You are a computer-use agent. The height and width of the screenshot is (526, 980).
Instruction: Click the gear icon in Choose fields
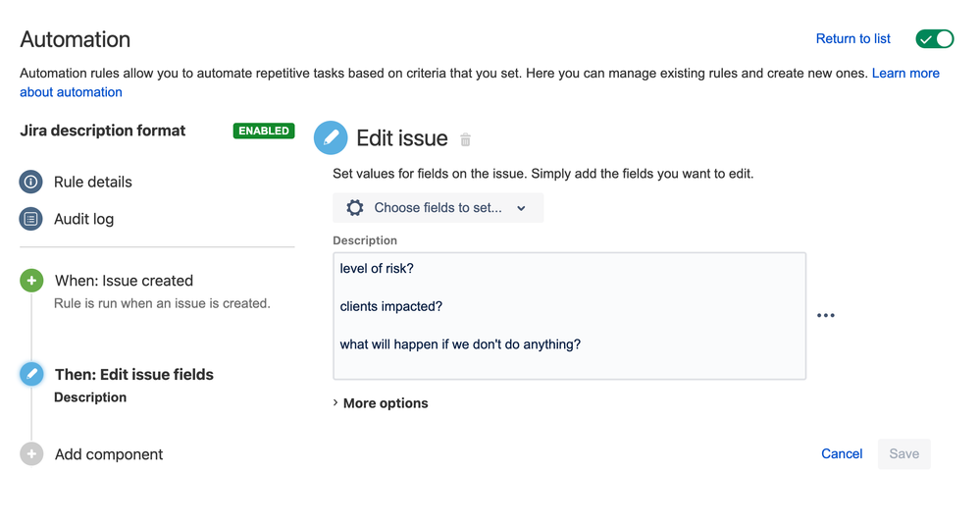click(x=355, y=208)
